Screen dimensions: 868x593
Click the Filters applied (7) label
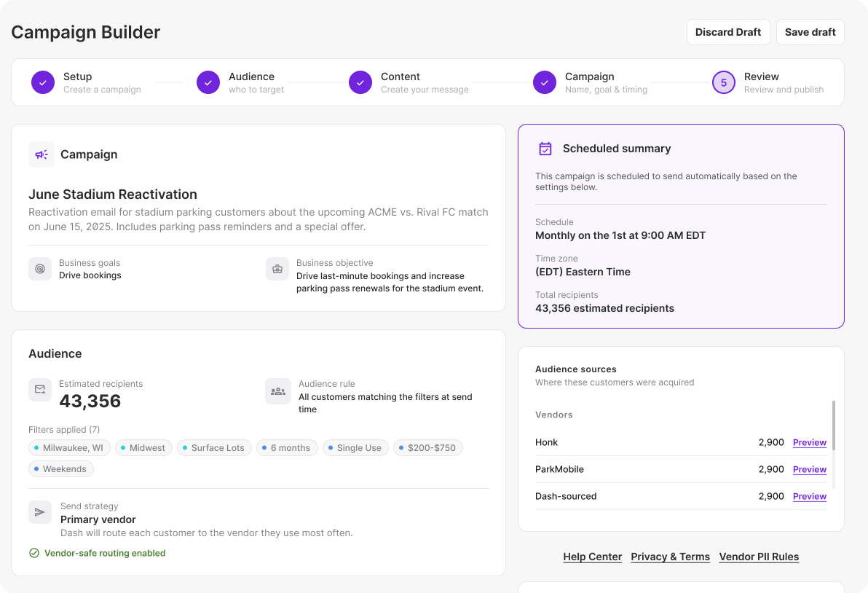point(64,430)
